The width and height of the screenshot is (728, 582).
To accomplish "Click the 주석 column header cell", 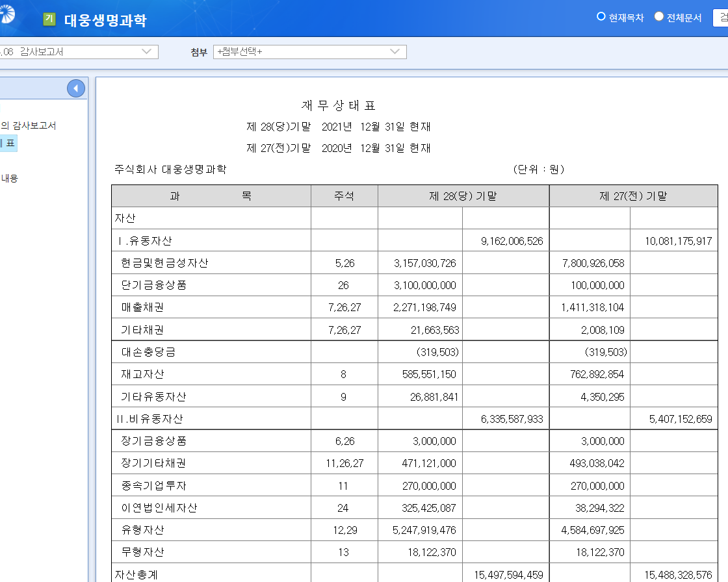I will pyautogui.click(x=344, y=196).
